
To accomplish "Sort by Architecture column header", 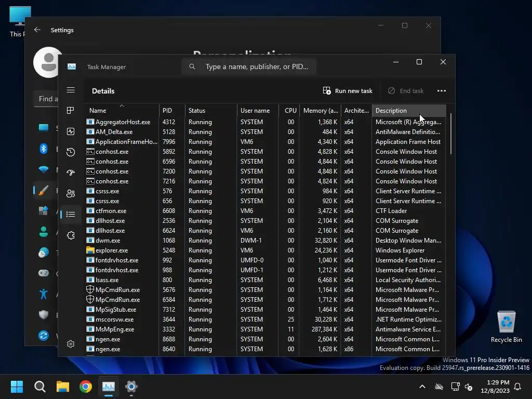I will [x=356, y=111].
